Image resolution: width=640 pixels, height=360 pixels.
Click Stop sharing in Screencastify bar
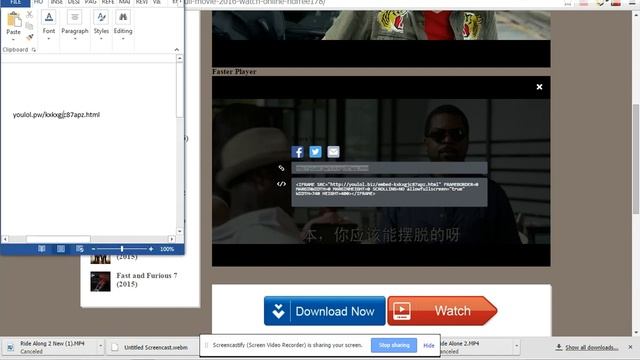[x=394, y=345]
